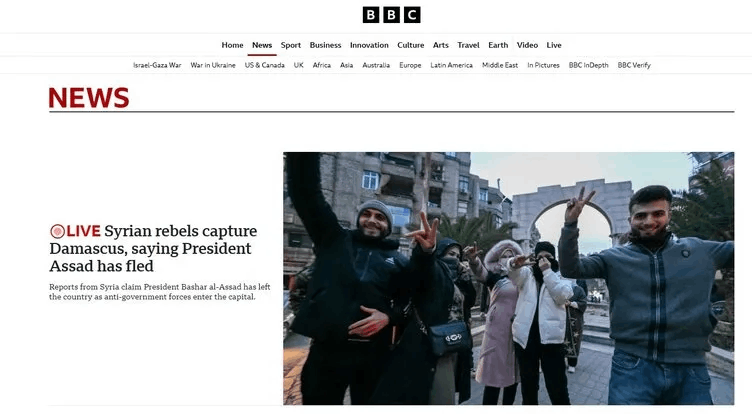Open the Africa sub-section
Image resolution: width=752 pixels, height=414 pixels.
(x=322, y=65)
